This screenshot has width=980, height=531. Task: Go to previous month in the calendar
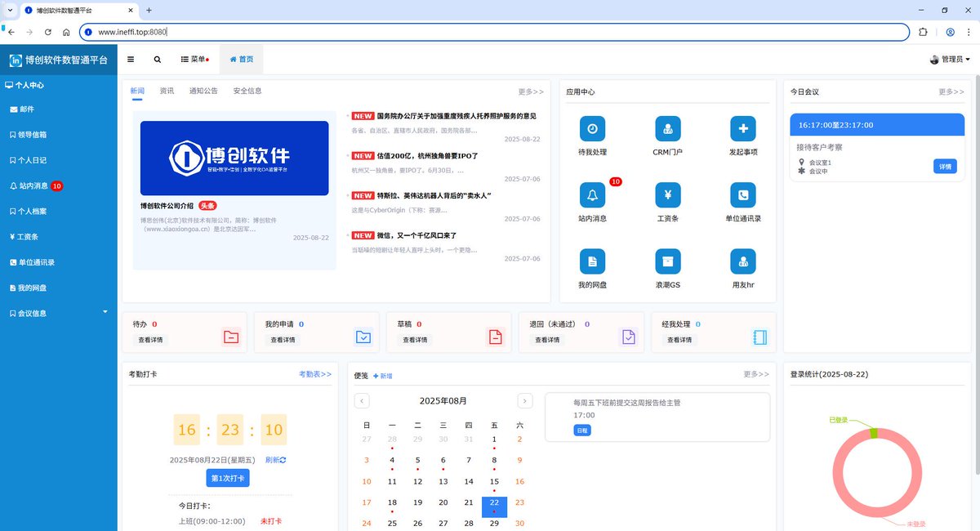(x=363, y=401)
